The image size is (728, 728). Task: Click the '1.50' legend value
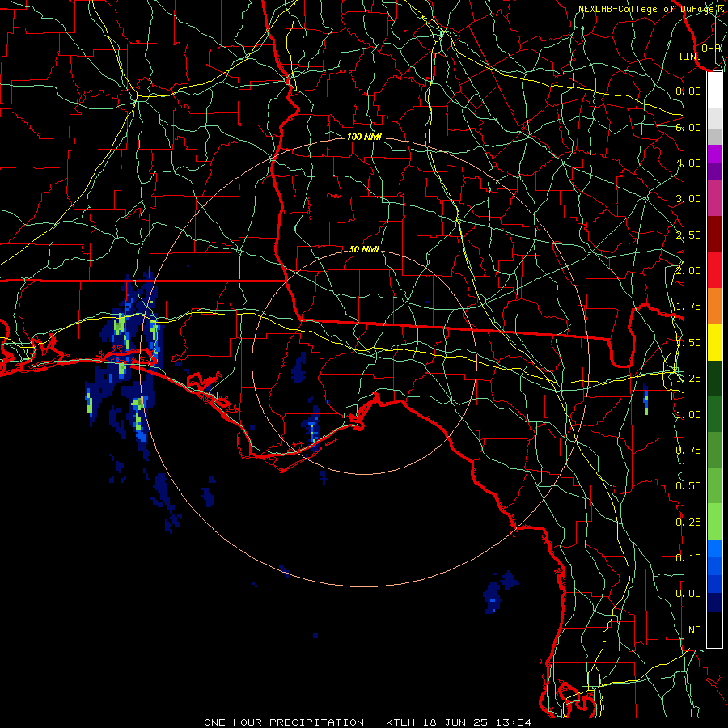click(x=688, y=343)
